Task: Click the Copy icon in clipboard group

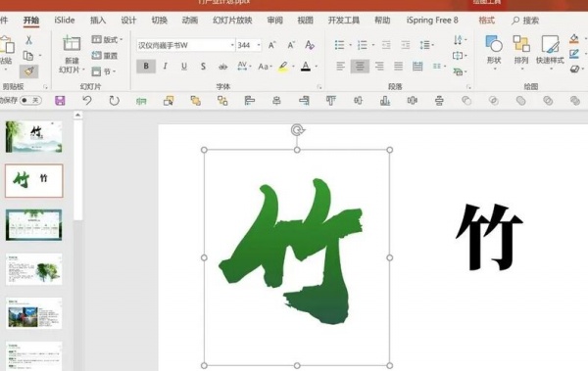Action: (28, 56)
